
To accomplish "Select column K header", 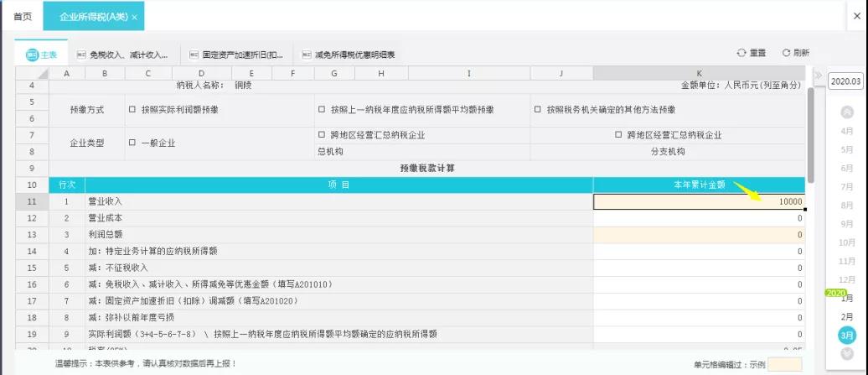I will [699, 73].
